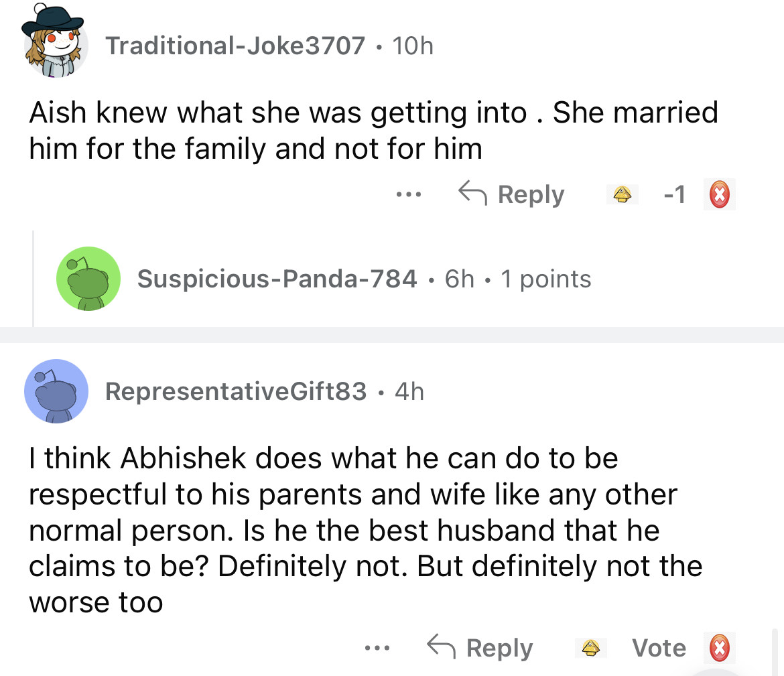This screenshot has height=676, width=784.
Task: Downvote the Traditional-Joke3707 comment
Action: (x=719, y=195)
